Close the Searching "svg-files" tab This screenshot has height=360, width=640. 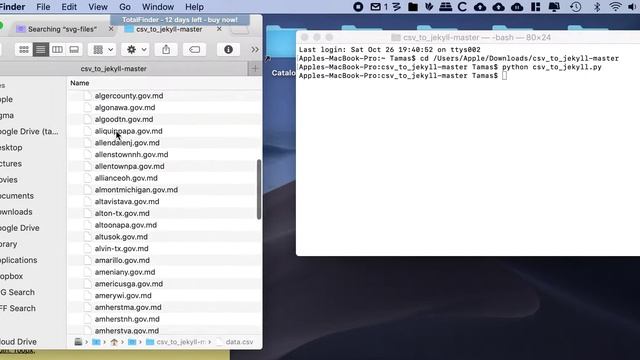pos(111,29)
